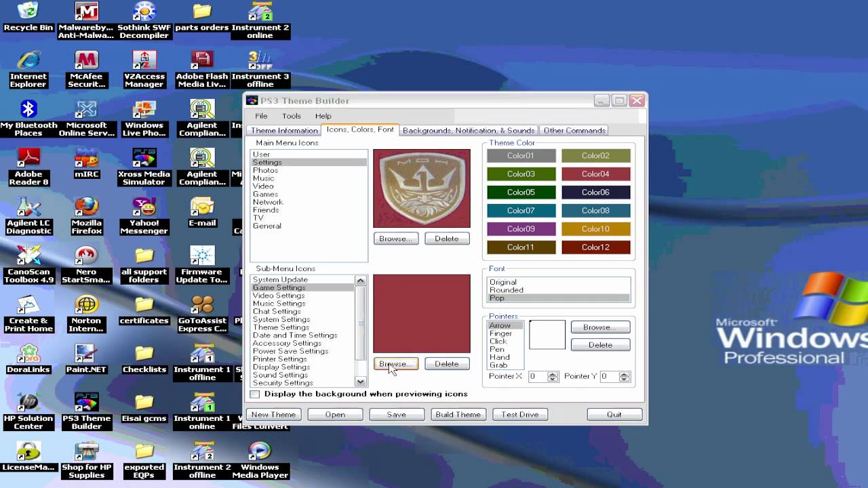Select the Color05 theme color swatch
The image size is (868, 488).
tap(521, 192)
